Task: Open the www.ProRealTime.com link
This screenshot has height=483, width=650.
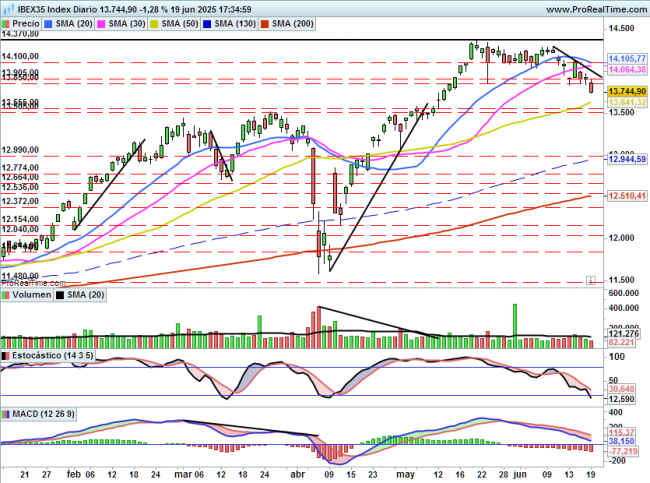Action: 596,9
